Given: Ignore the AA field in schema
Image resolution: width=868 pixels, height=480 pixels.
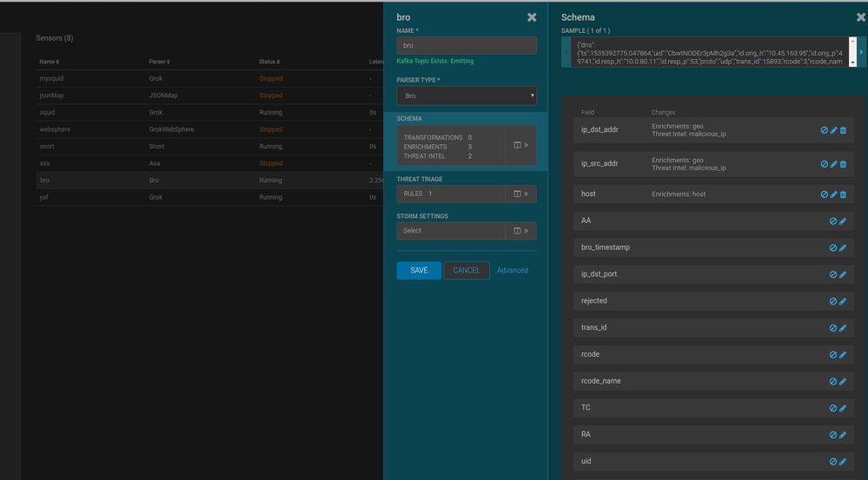Looking at the screenshot, I should click(x=832, y=221).
